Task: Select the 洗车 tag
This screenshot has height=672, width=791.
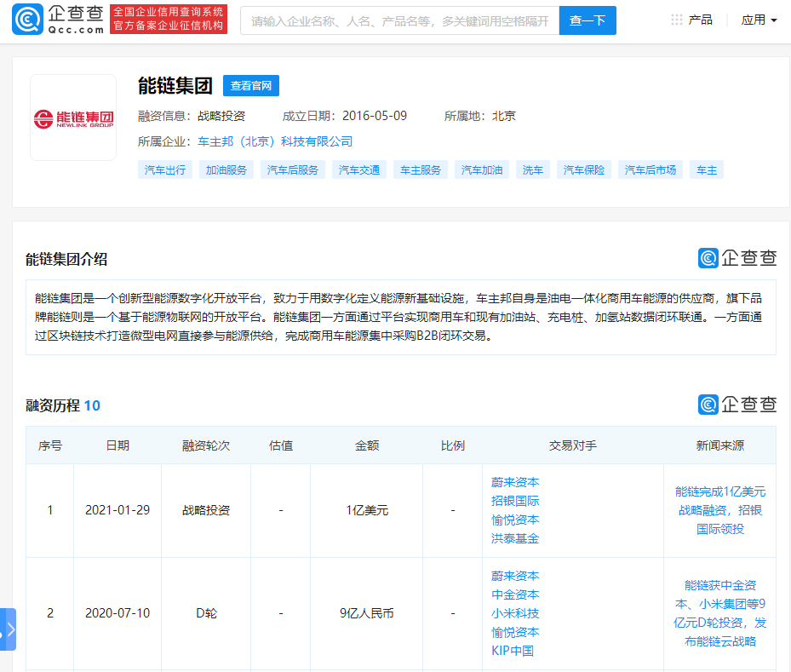Action: pyautogui.click(x=533, y=169)
